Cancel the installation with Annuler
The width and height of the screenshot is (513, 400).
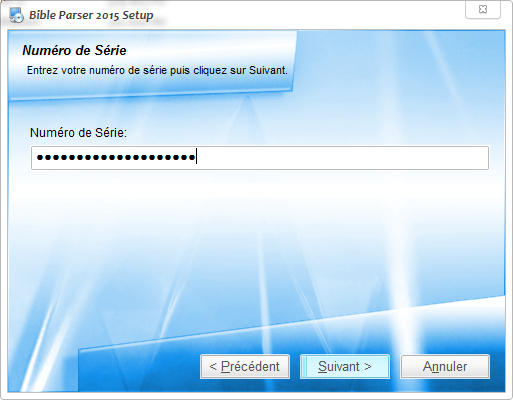(445, 366)
